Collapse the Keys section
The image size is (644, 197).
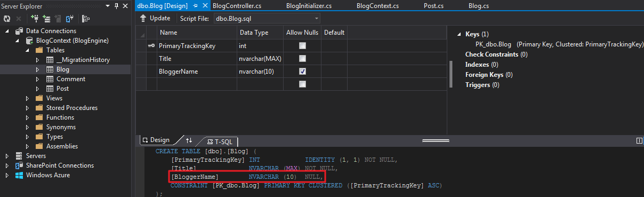tap(459, 34)
